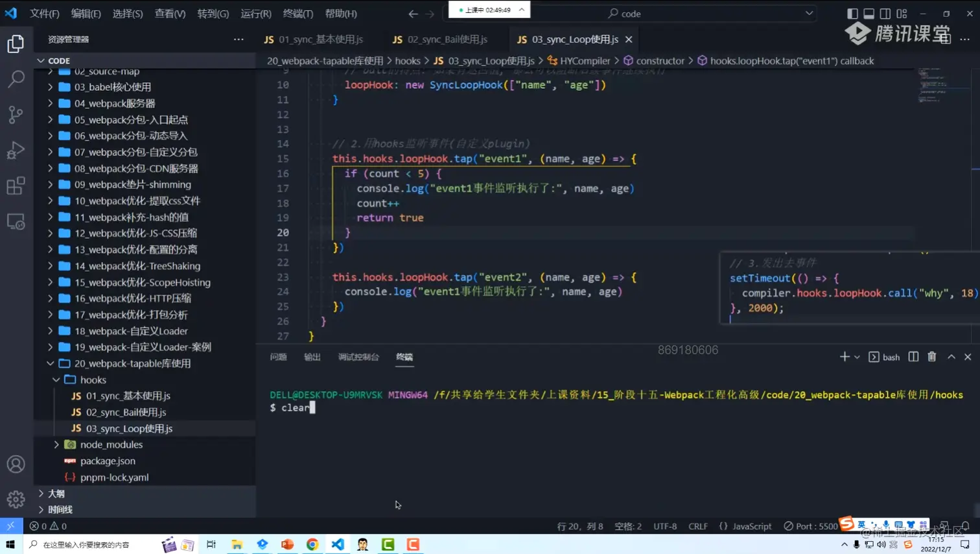This screenshot has height=554, width=980.
Task: Click the Windows taskbar search box
Action: 91,544
